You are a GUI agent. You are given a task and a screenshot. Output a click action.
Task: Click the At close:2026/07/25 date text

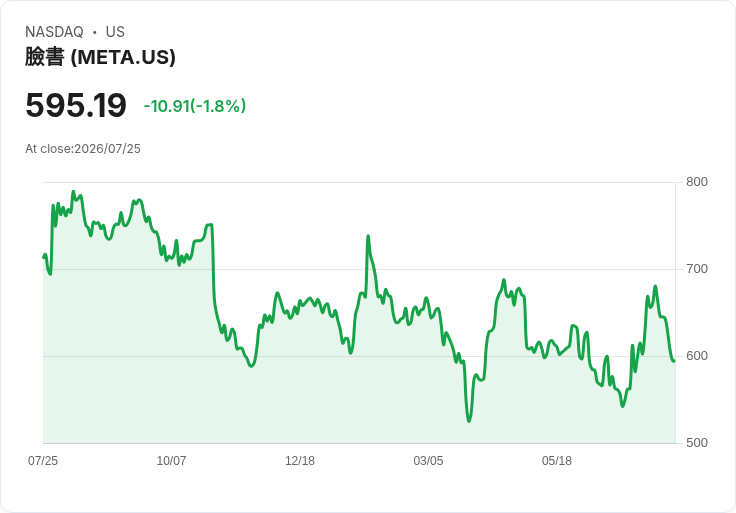tap(83, 149)
